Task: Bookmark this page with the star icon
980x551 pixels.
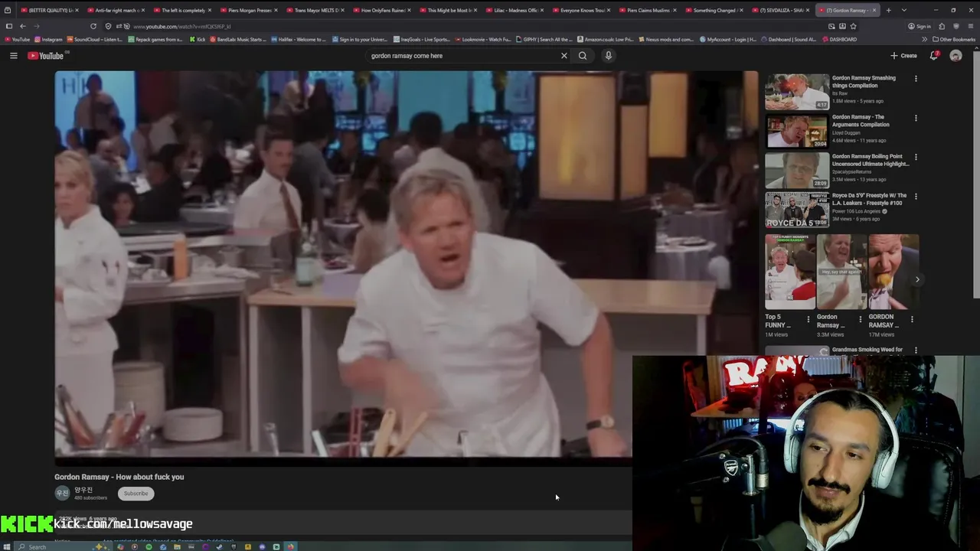Action: click(853, 26)
